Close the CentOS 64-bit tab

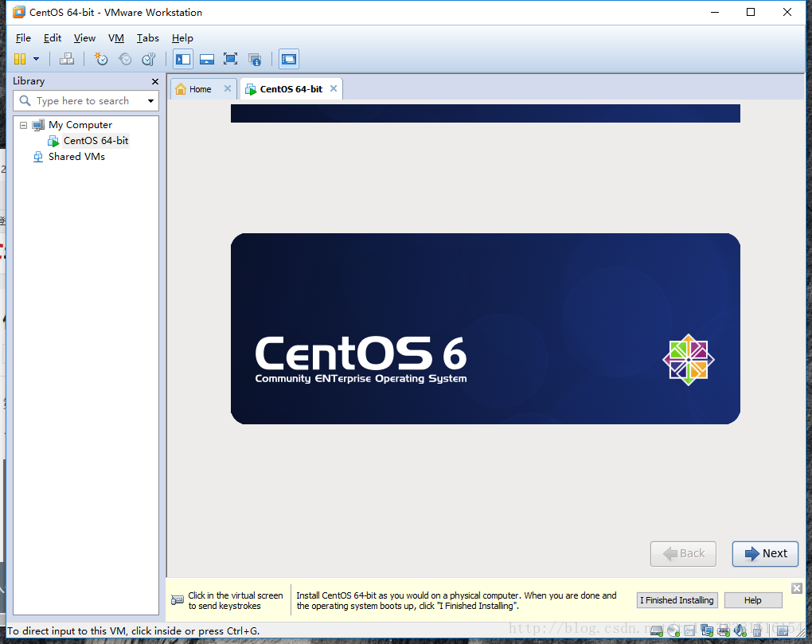tap(334, 88)
